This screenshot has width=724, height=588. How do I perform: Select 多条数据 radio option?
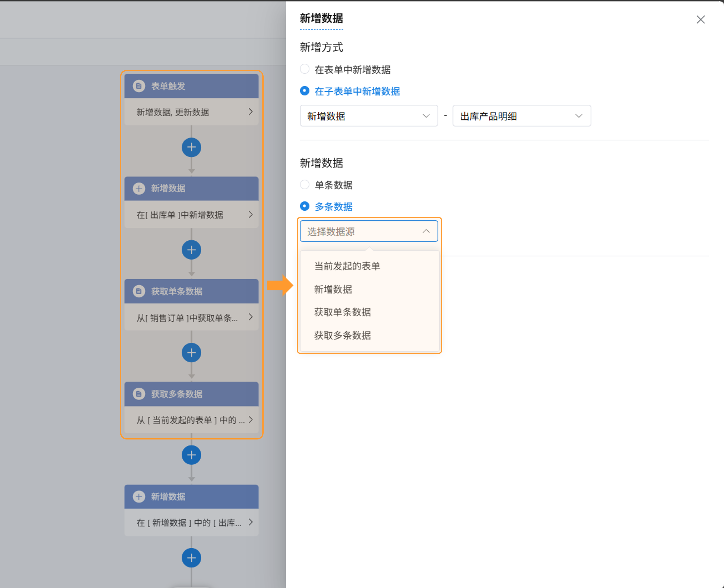tap(305, 206)
